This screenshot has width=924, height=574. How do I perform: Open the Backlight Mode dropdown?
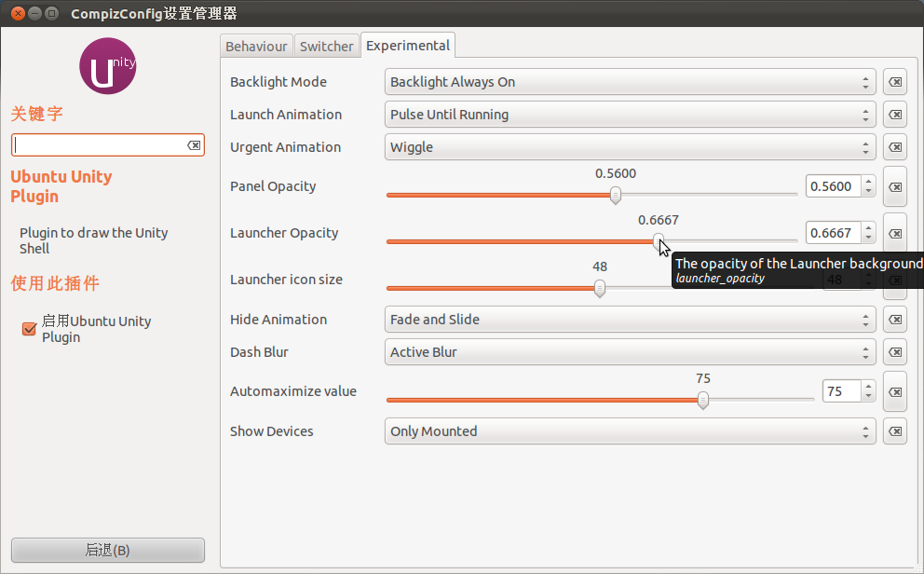(630, 82)
